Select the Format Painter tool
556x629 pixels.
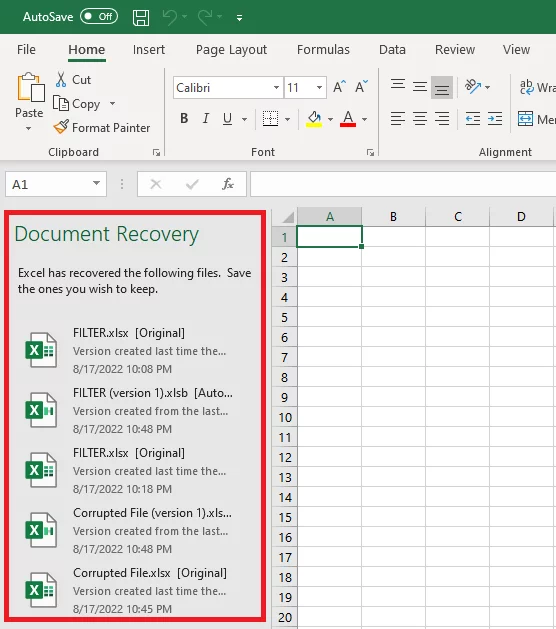(102, 128)
